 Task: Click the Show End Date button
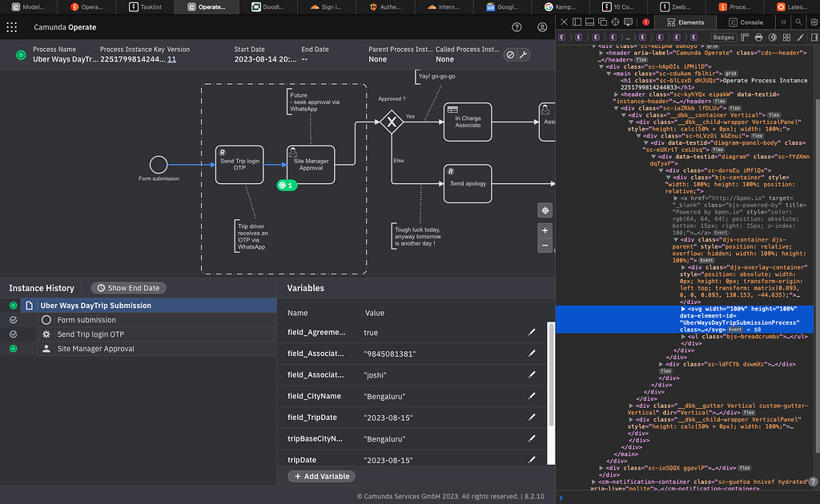tap(128, 288)
